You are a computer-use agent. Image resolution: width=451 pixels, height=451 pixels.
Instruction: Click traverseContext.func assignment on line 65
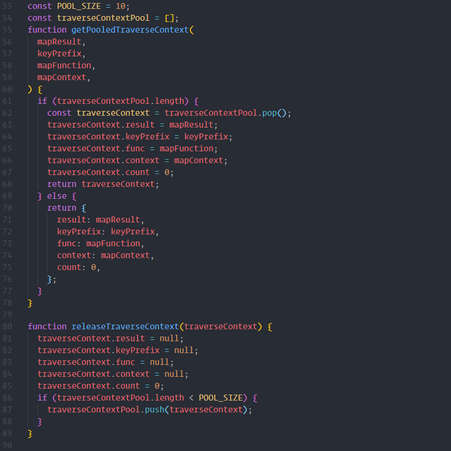(132, 149)
